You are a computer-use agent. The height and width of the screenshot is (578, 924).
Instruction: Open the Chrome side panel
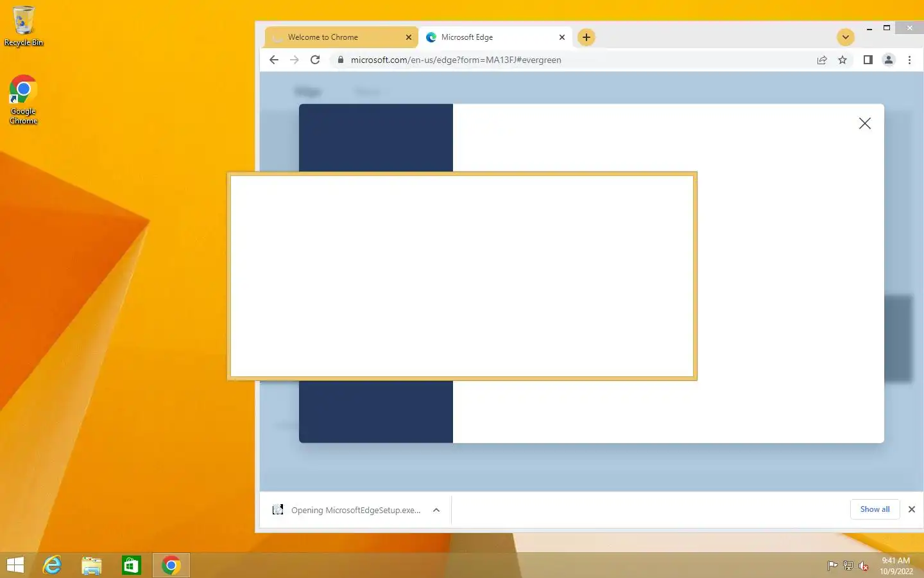868,60
